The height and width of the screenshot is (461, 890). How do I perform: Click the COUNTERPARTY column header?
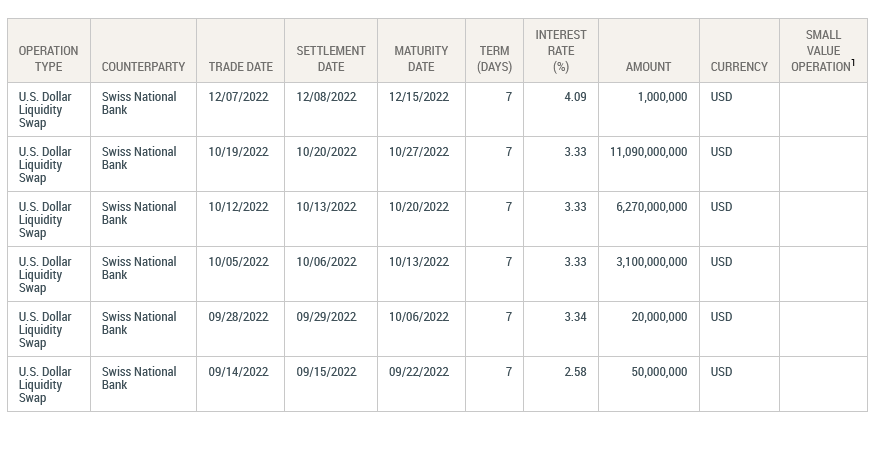pyautogui.click(x=144, y=51)
